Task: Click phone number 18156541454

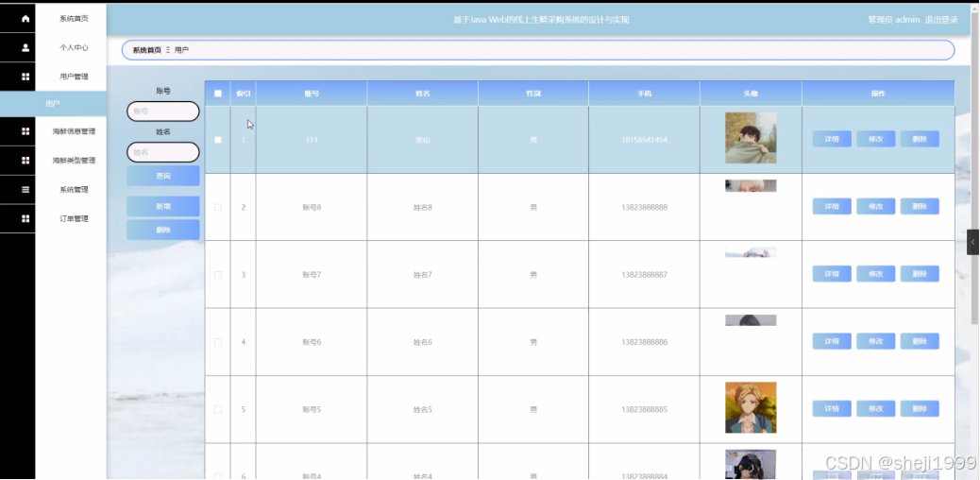Action: point(645,140)
